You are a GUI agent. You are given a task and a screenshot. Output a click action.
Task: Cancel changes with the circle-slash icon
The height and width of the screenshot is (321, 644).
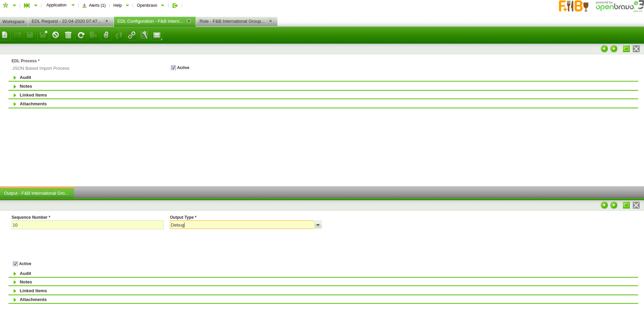pos(56,35)
